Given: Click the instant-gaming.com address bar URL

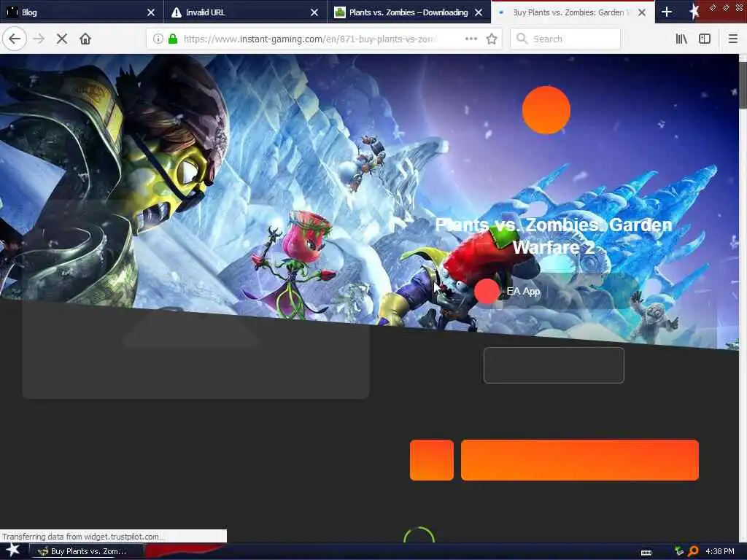Looking at the screenshot, I should 309,39.
